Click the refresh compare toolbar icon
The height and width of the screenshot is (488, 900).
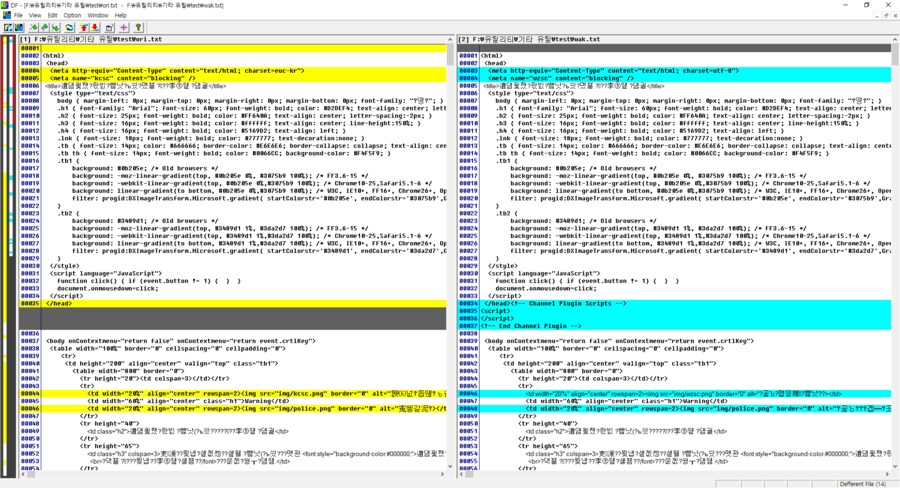point(69,27)
